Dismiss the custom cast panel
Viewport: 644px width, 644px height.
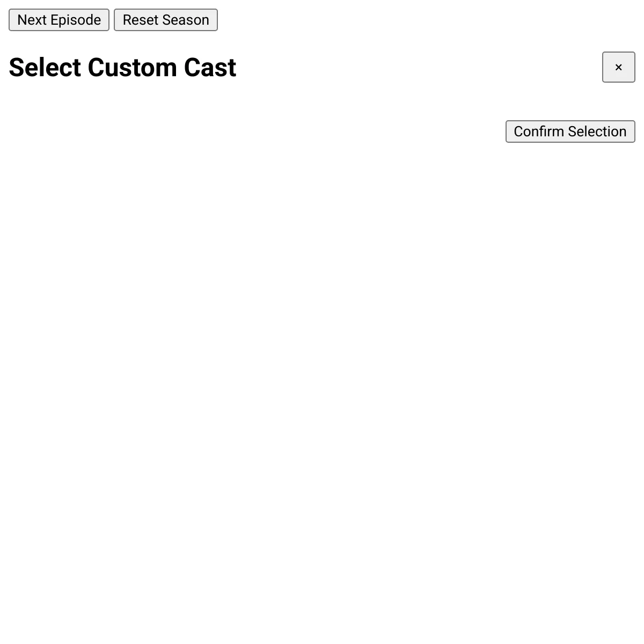618,67
